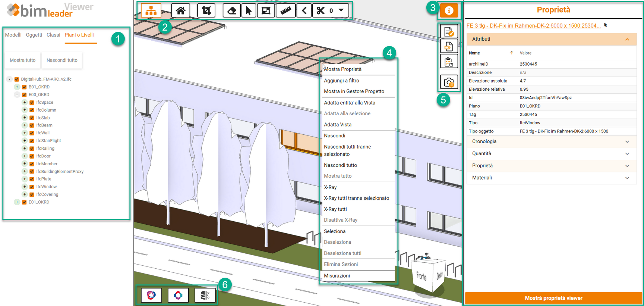Select the ruler measurement tool

point(286,10)
